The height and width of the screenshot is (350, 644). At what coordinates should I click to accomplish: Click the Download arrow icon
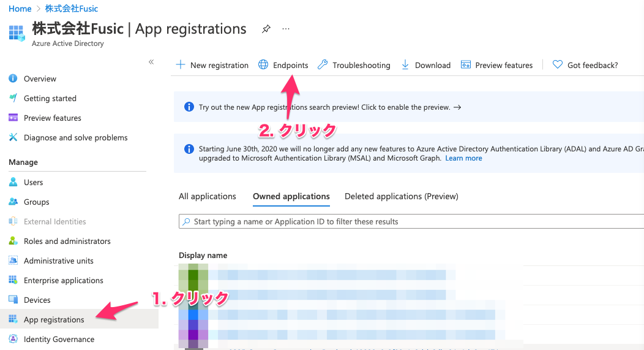point(405,65)
